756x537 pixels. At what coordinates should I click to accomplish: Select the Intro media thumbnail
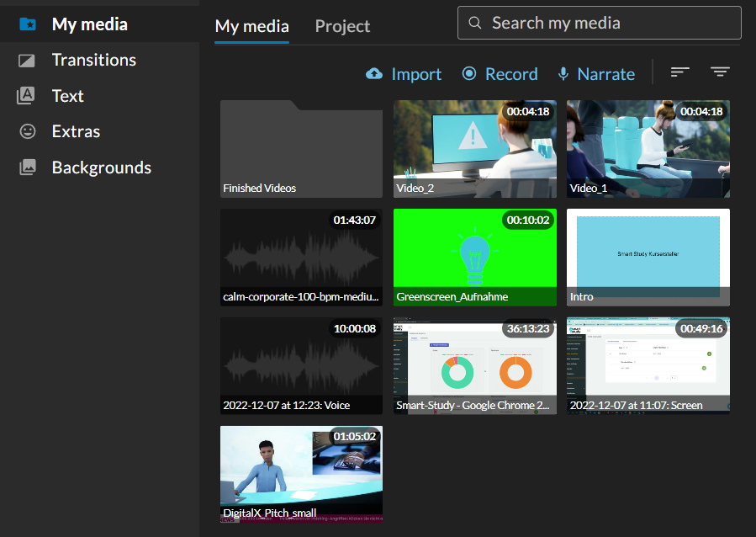pyautogui.click(x=648, y=257)
